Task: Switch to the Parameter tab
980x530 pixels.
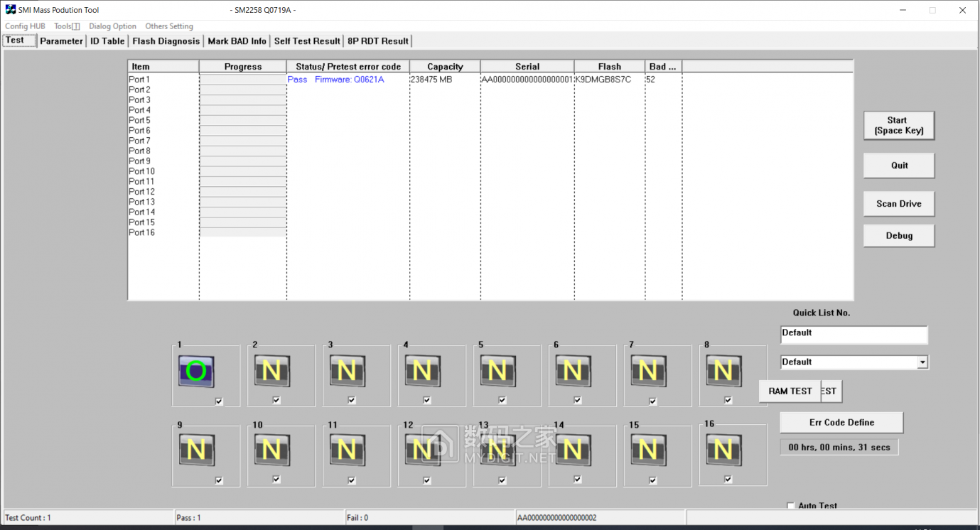Action: coord(61,41)
